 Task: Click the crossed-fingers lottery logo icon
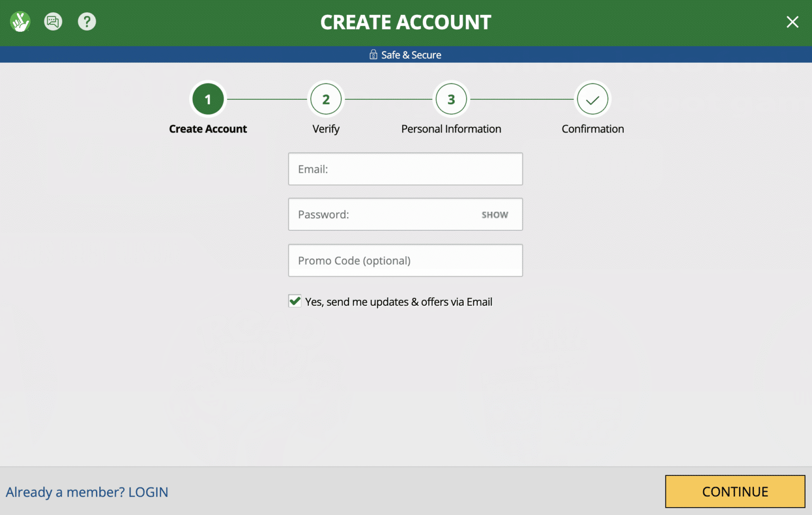point(20,22)
